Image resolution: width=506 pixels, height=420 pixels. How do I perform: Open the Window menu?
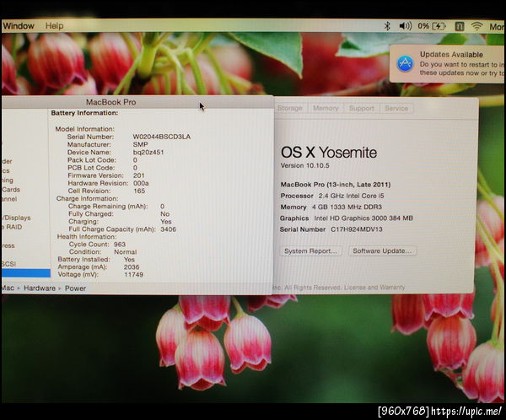point(19,26)
